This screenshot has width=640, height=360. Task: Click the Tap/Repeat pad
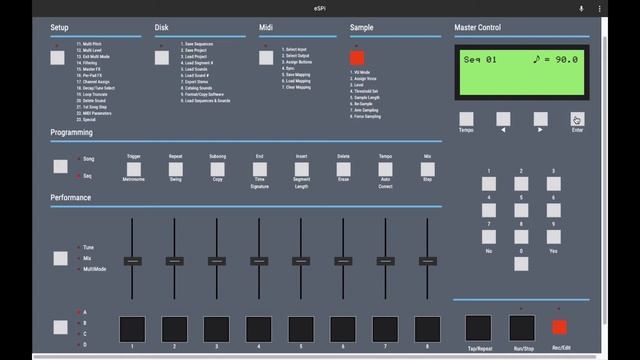pos(478,328)
